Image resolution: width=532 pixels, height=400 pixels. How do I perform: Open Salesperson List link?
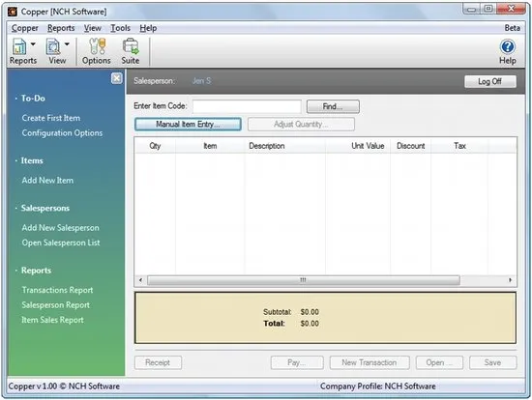tap(61, 243)
